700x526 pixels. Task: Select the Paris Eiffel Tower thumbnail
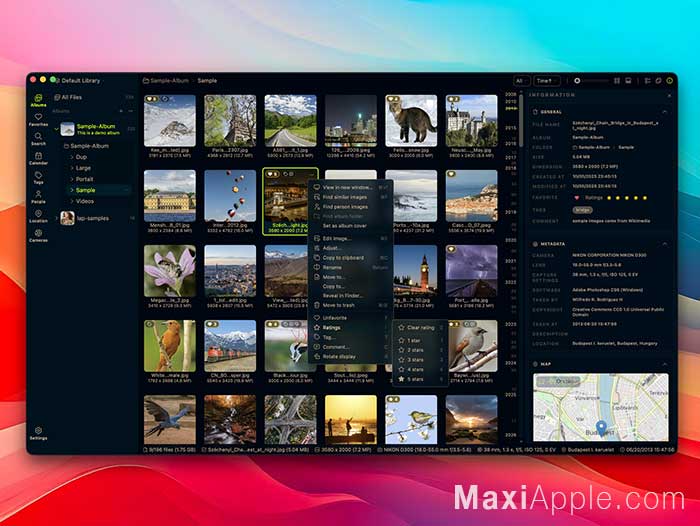click(x=230, y=121)
